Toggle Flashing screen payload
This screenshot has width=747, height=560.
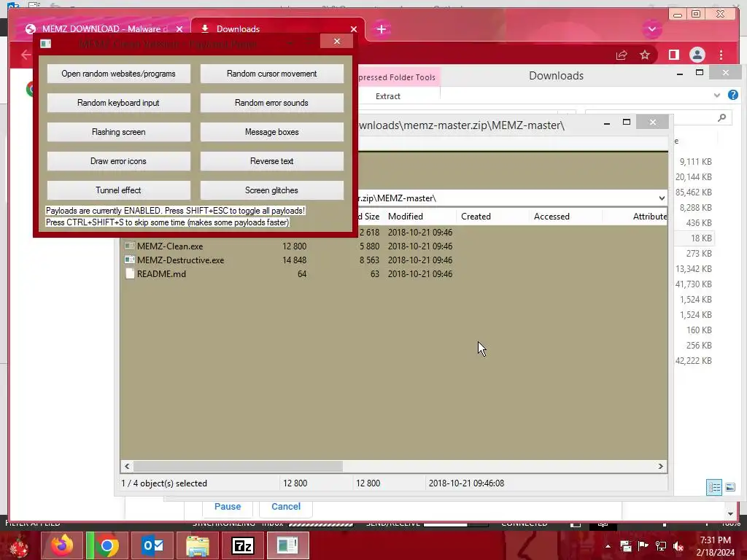click(119, 132)
